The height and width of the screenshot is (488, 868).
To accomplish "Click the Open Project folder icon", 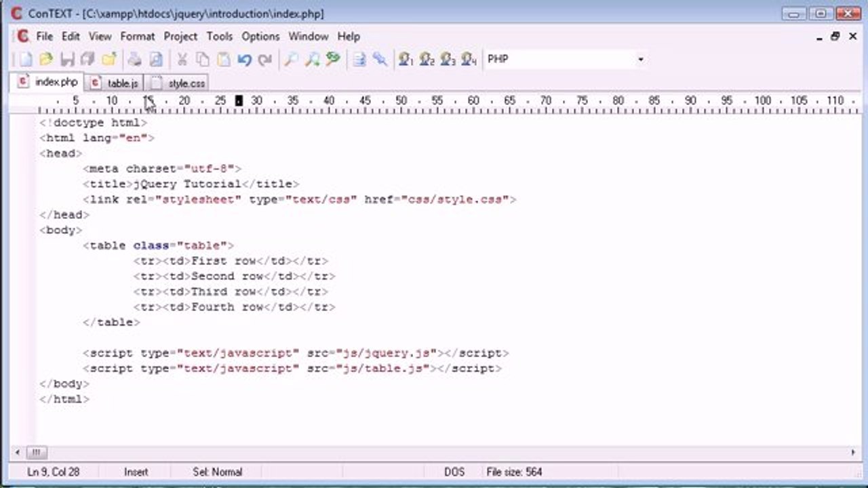I will coord(109,60).
